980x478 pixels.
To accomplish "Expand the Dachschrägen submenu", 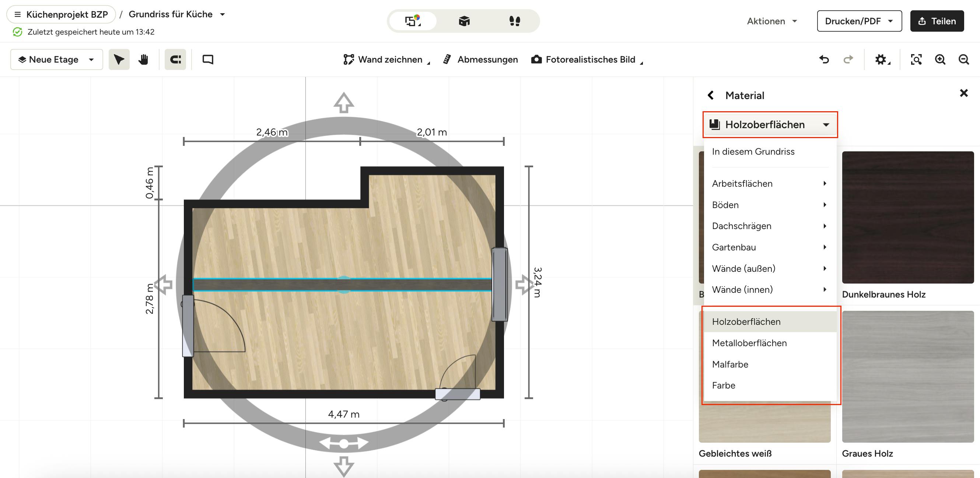I will pyautogui.click(x=770, y=226).
